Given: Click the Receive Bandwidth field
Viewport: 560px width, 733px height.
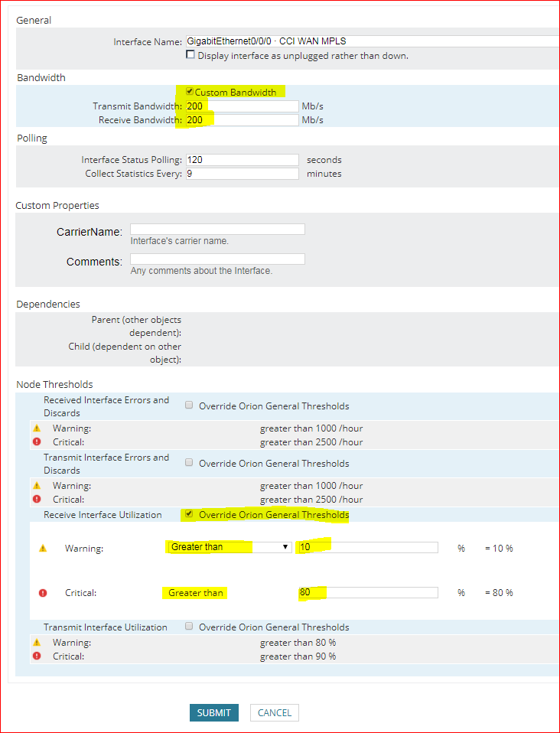Looking at the screenshot, I should (x=243, y=120).
